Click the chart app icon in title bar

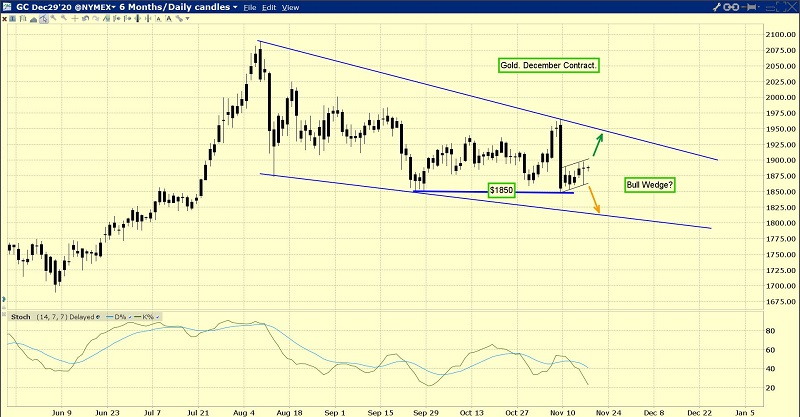(7, 7)
